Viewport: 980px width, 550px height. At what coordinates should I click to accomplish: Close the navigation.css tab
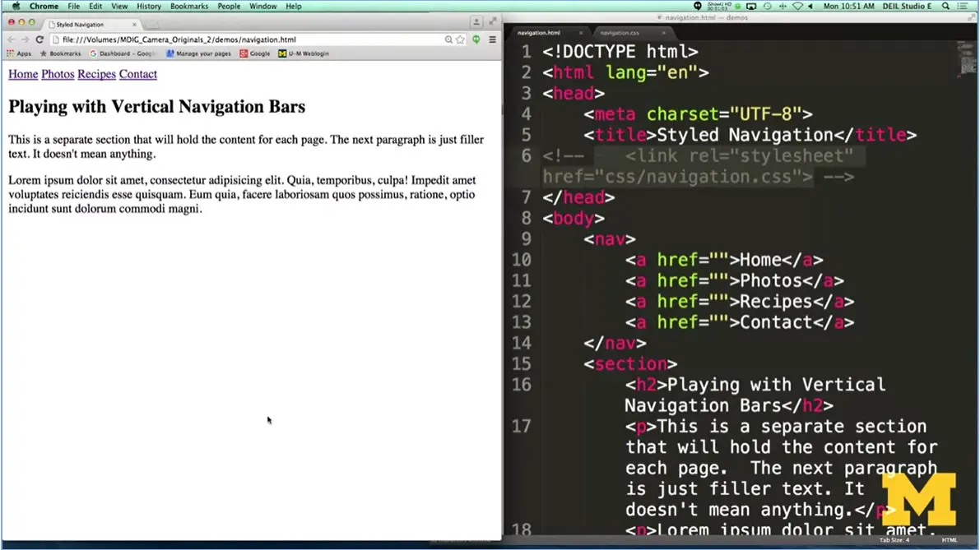tap(665, 33)
